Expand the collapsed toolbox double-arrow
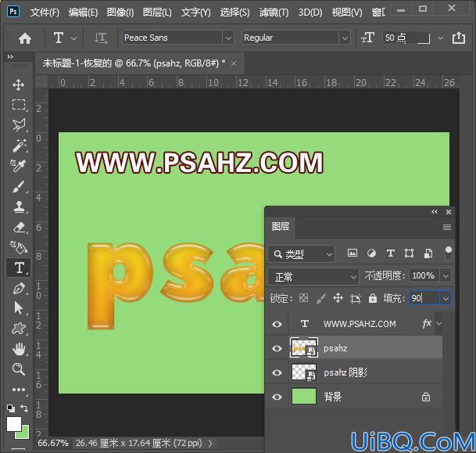Screen dimensions: 476x453 10,56
